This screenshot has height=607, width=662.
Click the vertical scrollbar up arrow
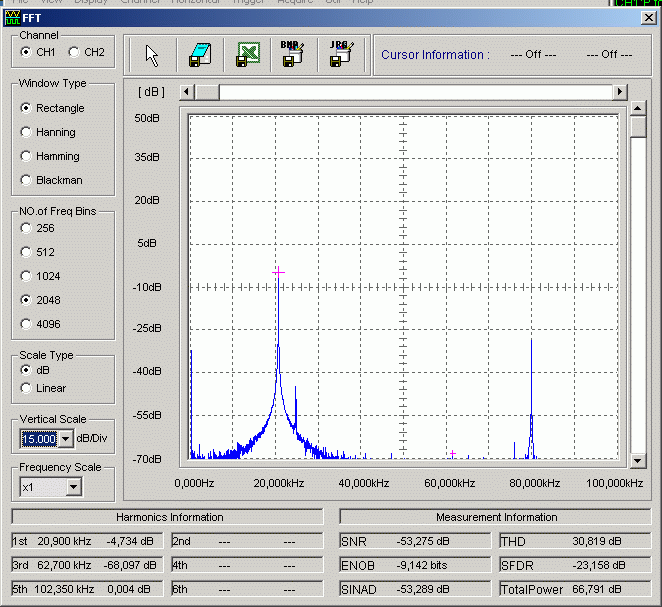click(638, 108)
